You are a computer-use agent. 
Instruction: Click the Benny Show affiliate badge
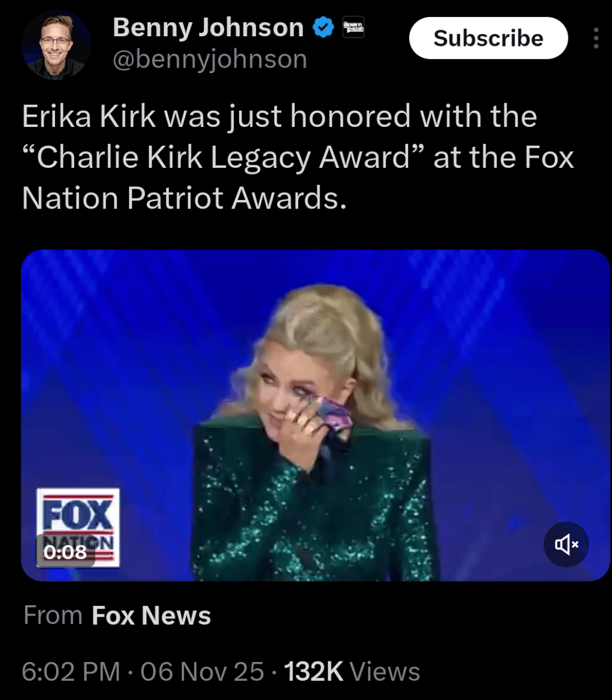[x=354, y=27]
